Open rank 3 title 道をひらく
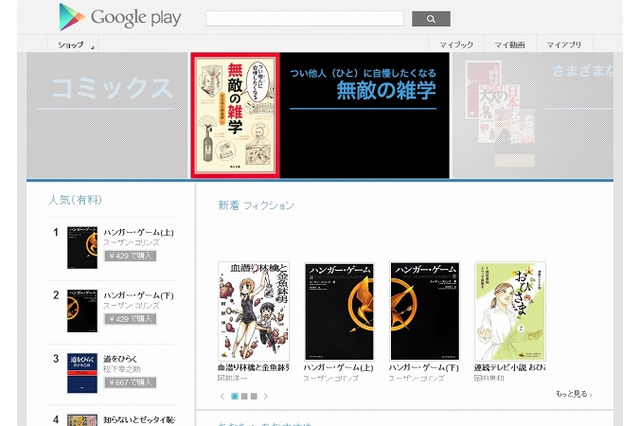This screenshot has width=640, height=426. (x=120, y=359)
